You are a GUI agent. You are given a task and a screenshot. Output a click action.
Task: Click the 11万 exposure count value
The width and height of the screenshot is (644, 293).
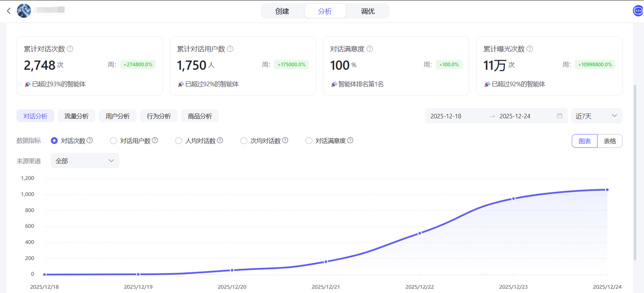click(x=495, y=65)
